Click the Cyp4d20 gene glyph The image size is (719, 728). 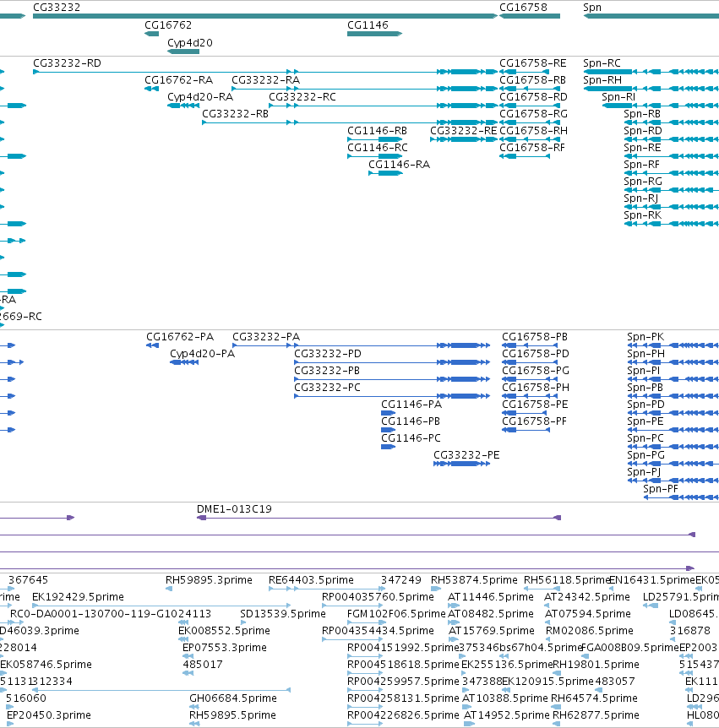click(x=183, y=52)
